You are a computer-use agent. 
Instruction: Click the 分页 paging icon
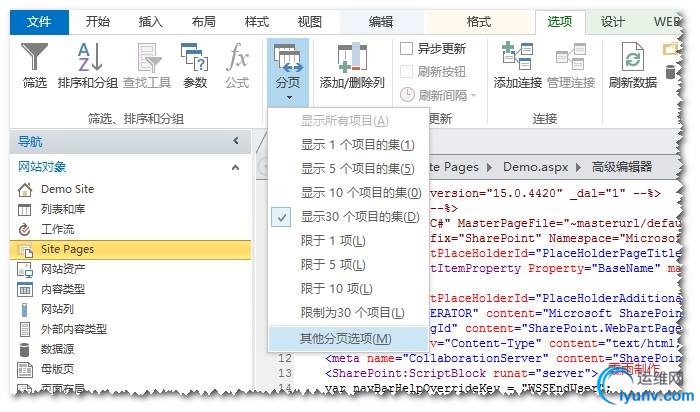click(x=288, y=58)
